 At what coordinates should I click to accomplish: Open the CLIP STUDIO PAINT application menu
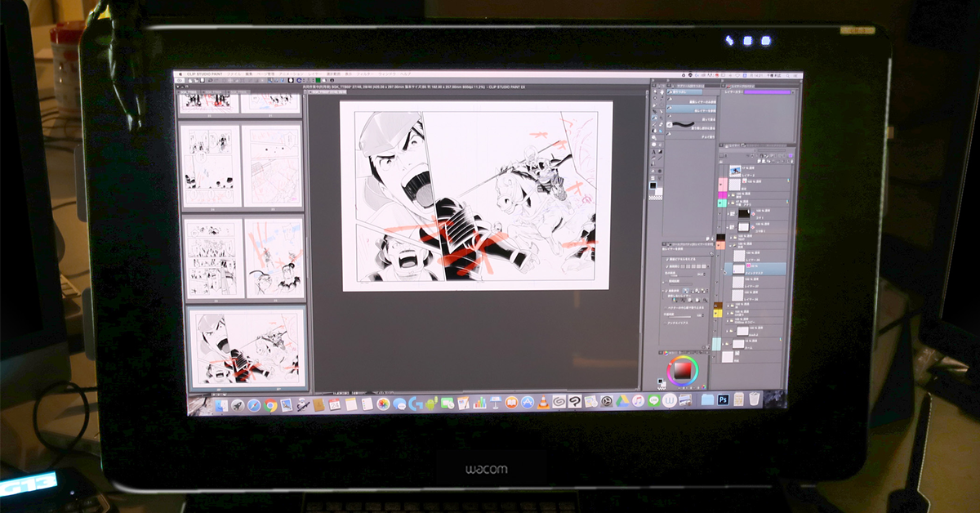tap(205, 74)
